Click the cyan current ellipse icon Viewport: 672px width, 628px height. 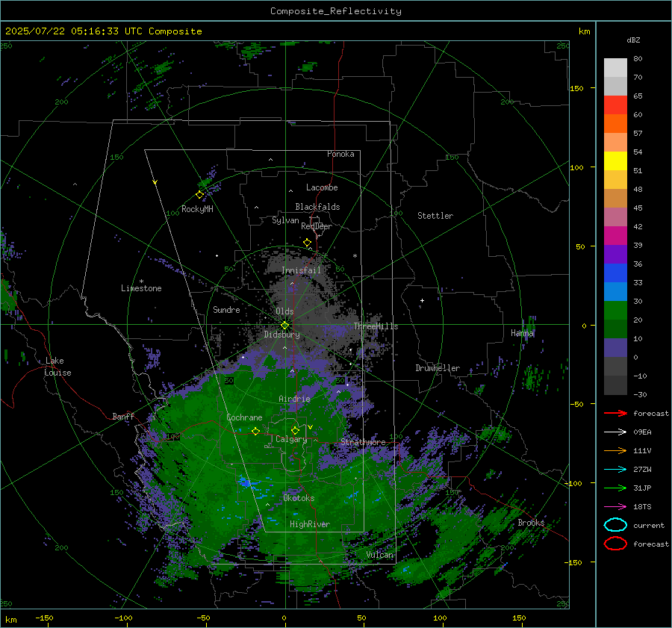click(x=615, y=525)
